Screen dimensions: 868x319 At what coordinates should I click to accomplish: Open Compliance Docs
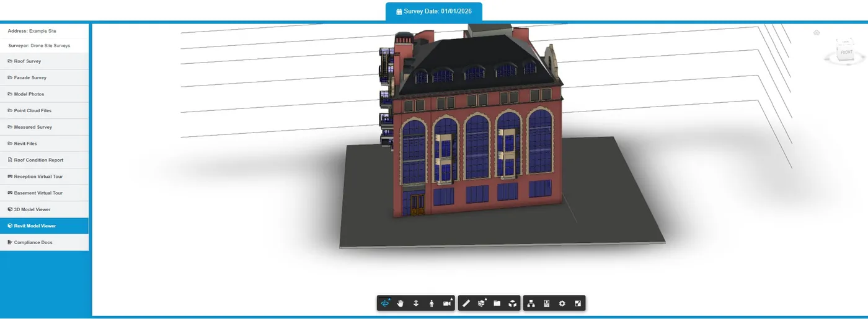point(44,242)
